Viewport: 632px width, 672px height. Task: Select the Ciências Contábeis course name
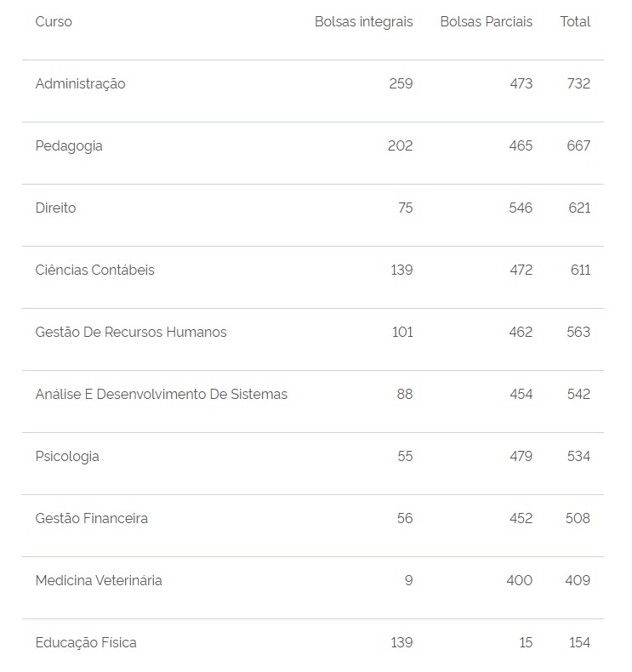click(x=94, y=271)
